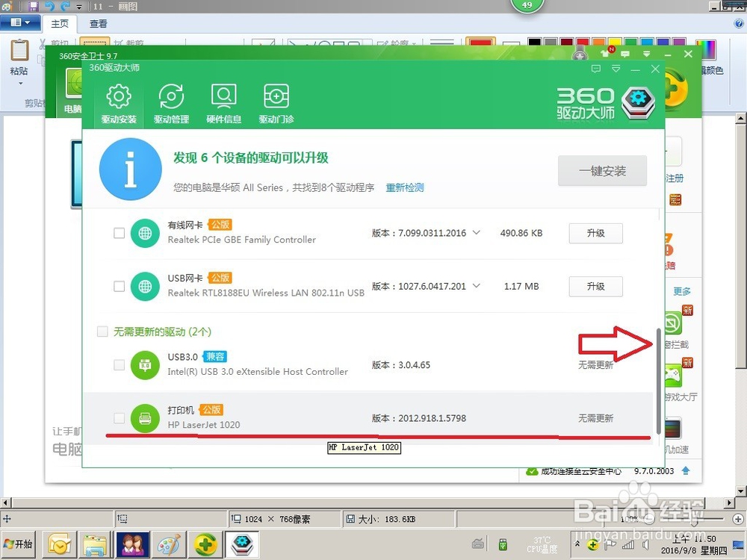Switch to Paint's 查看 tab
747x560 pixels.
coord(99,23)
